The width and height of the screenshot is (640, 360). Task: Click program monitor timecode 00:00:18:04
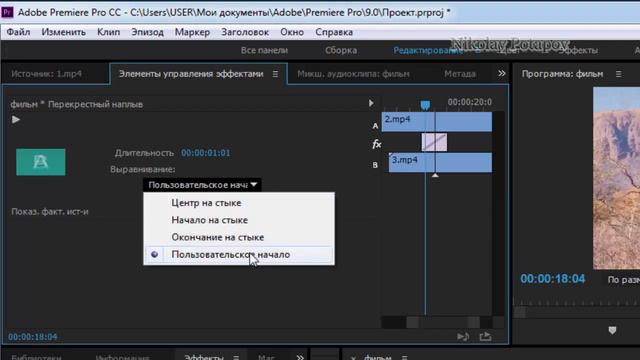(x=552, y=279)
